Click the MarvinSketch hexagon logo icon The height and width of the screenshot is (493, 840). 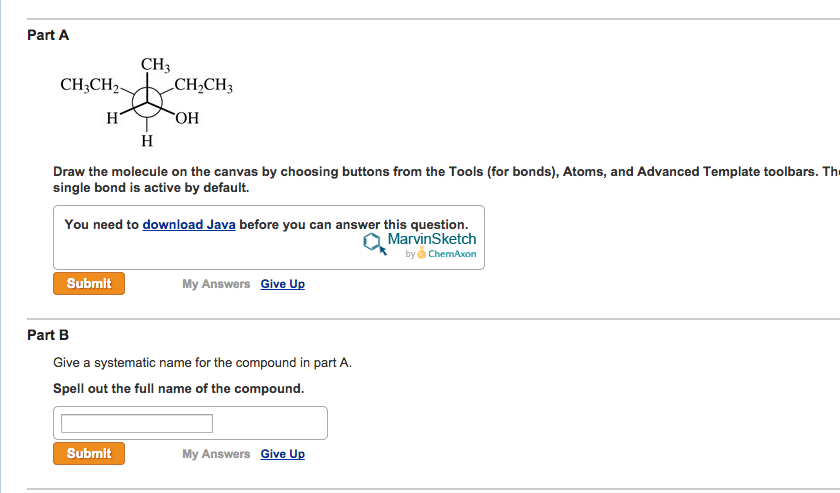pyautogui.click(x=375, y=243)
